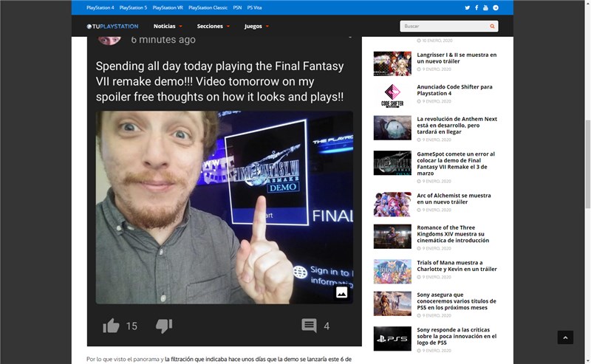Click the PS5 logo thumbnail
Viewport: 591px width, 364px height.
[392, 338]
